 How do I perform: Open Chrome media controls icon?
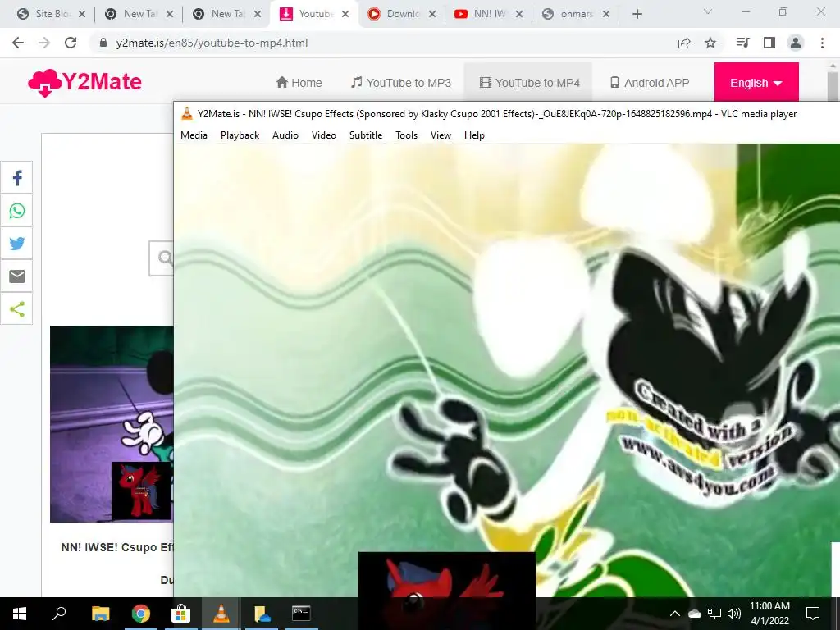[742, 43]
